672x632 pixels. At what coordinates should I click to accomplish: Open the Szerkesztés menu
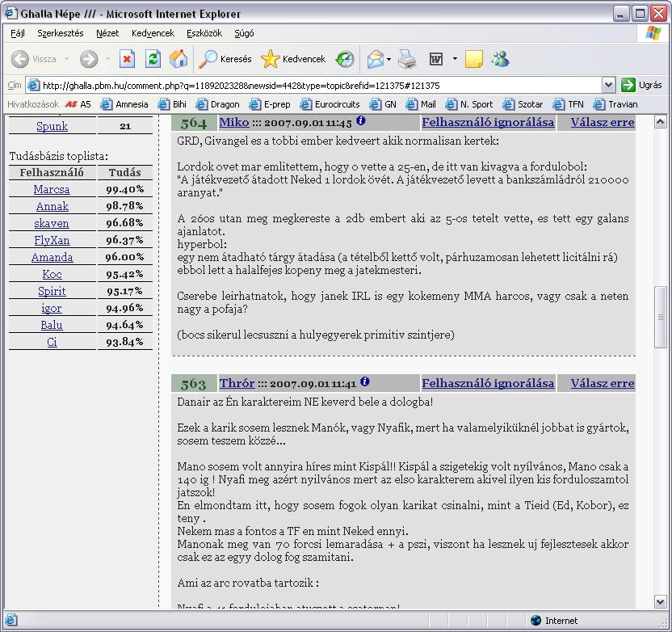[60, 33]
